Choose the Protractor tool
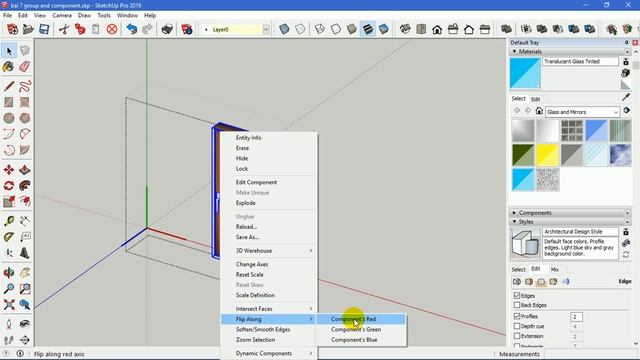This screenshot has width=640, height=360. pyautogui.click(x=9, y=237)
